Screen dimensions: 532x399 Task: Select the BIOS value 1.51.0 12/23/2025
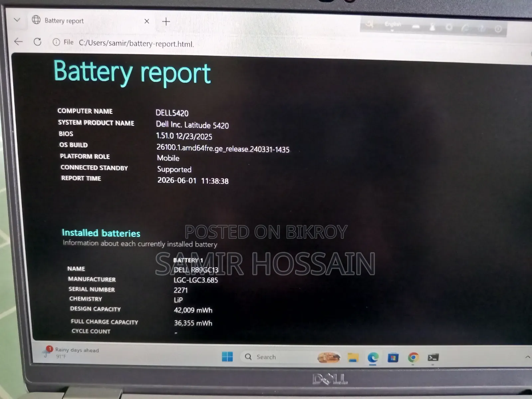[x=184, y=136]
